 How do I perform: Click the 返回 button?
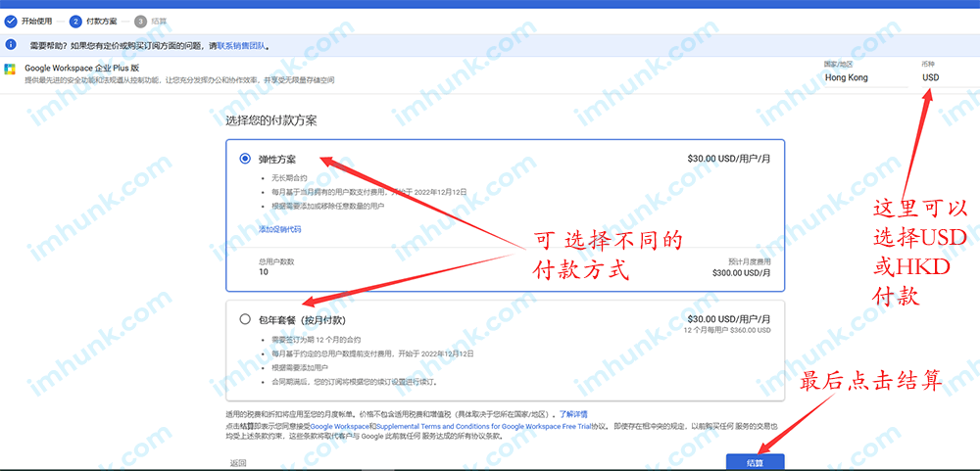click(x=238, y=463)
